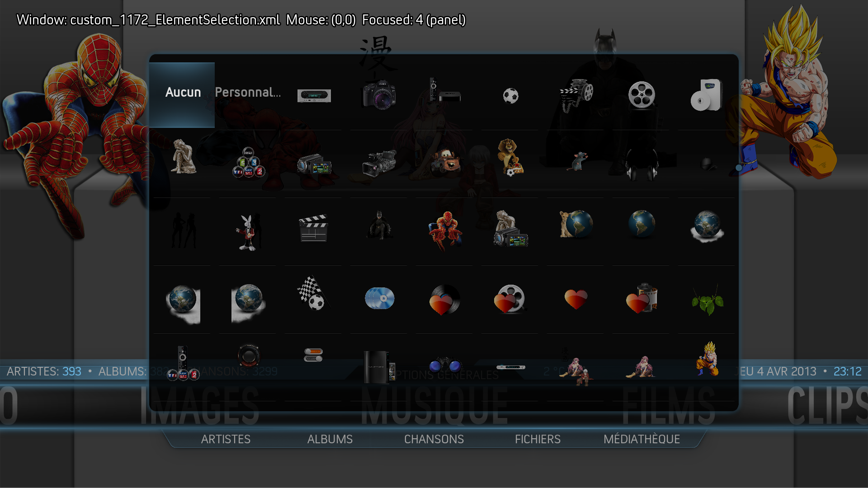Screen dimensions: 868x488
Task: Select the small Spider-Man icon in grid
Action: [x=445, y=231]
